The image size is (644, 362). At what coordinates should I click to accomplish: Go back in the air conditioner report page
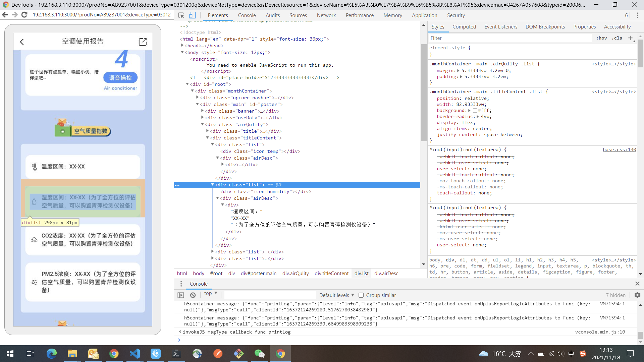(x=22, y=42)
